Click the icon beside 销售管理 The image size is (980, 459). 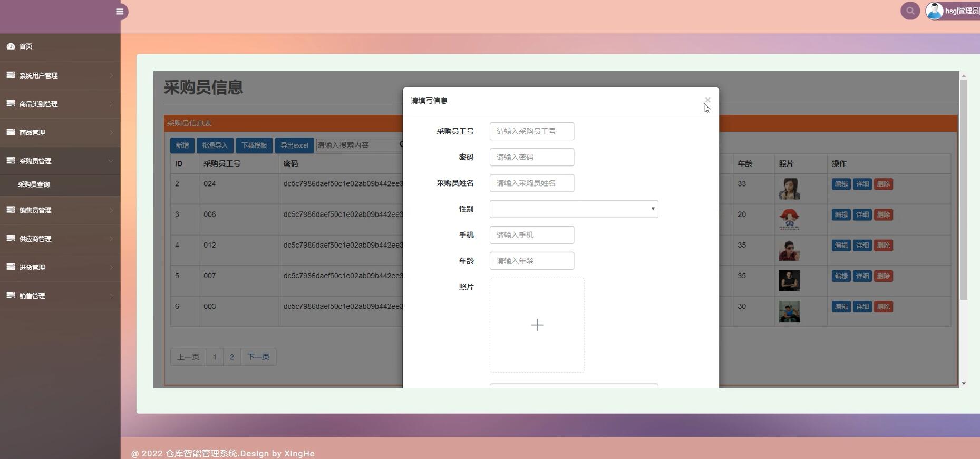coord(11,295)
